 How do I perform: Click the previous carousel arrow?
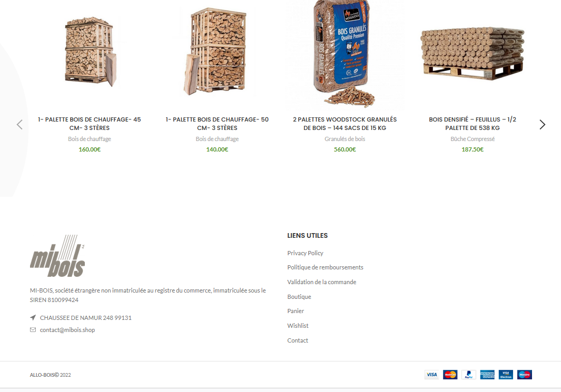tap(19, 124)
